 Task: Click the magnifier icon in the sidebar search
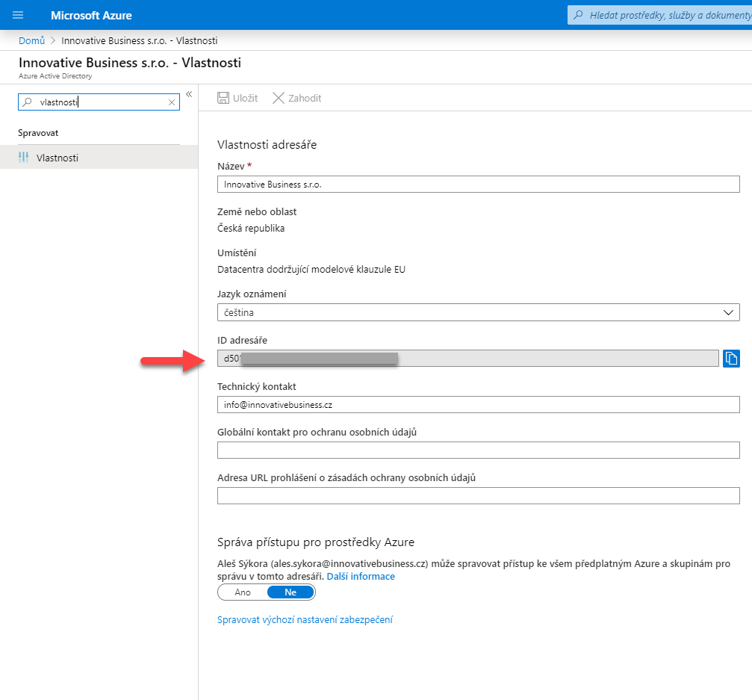pyautogui.click(x=28, y=102)
